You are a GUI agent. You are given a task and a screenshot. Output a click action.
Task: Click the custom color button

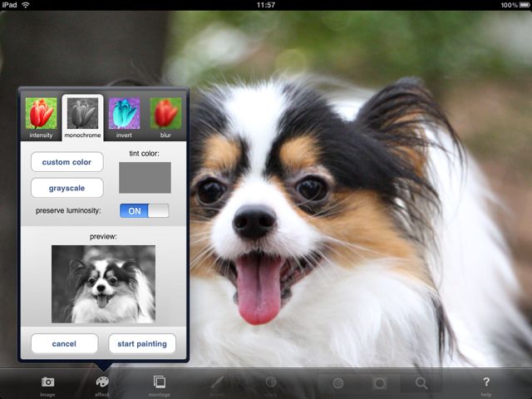66,162
